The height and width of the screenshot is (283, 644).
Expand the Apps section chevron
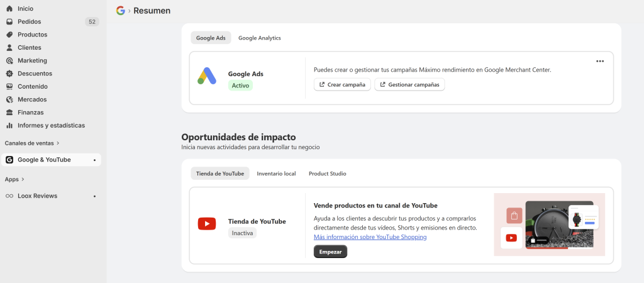pos(23,179)
